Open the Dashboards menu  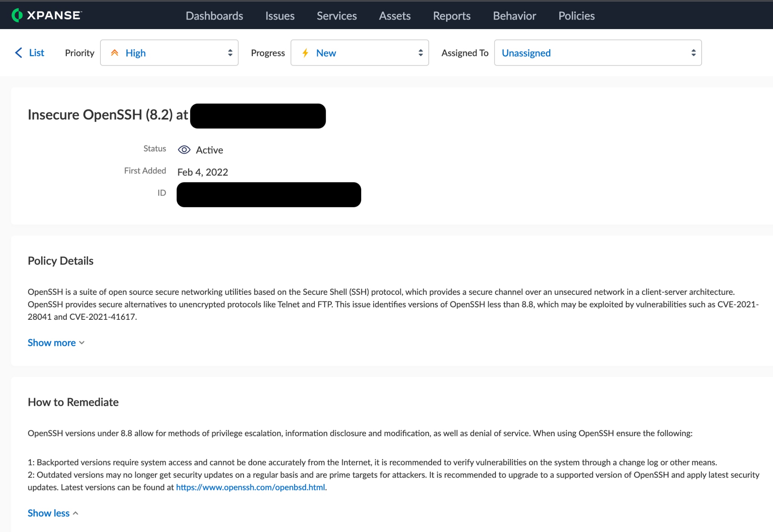point(214,15)
